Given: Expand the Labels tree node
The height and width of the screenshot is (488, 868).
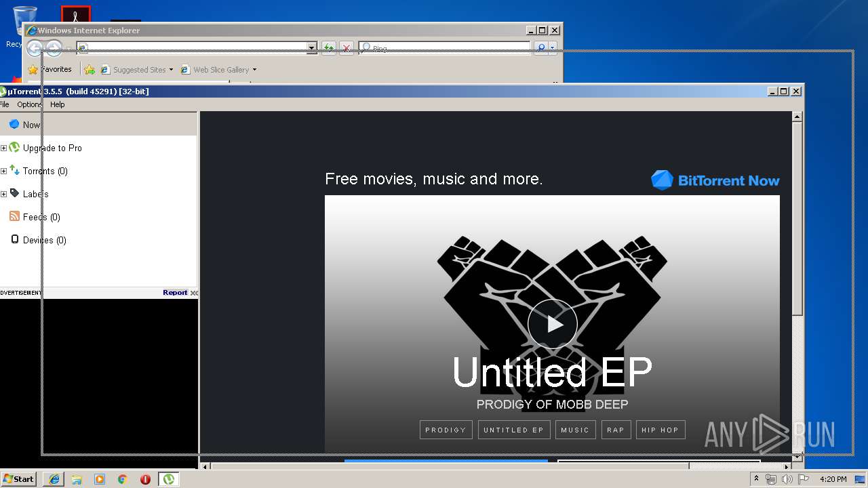Looking at the screenshot, I should tap(3, 194).
